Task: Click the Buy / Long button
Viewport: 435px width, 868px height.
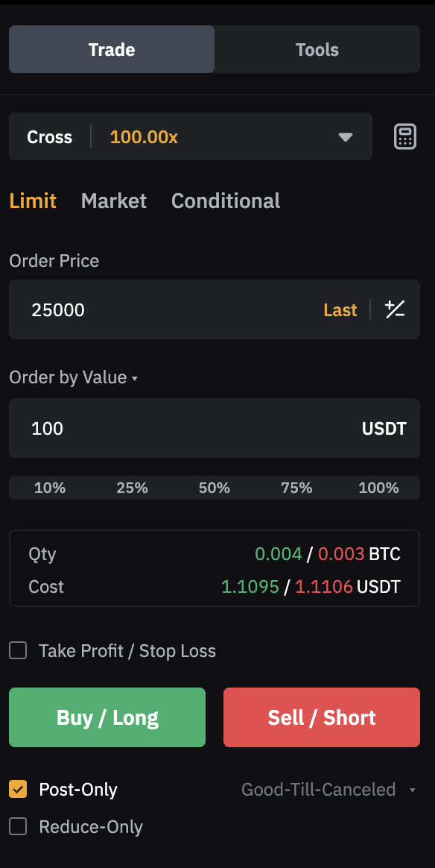Action: pos(107,717)
